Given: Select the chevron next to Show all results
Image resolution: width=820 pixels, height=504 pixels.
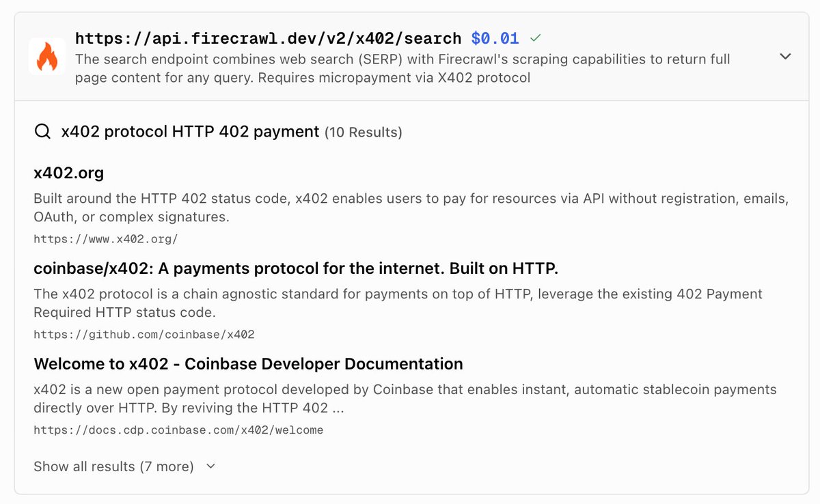Looking at the screenshot, I should point(210,466).
